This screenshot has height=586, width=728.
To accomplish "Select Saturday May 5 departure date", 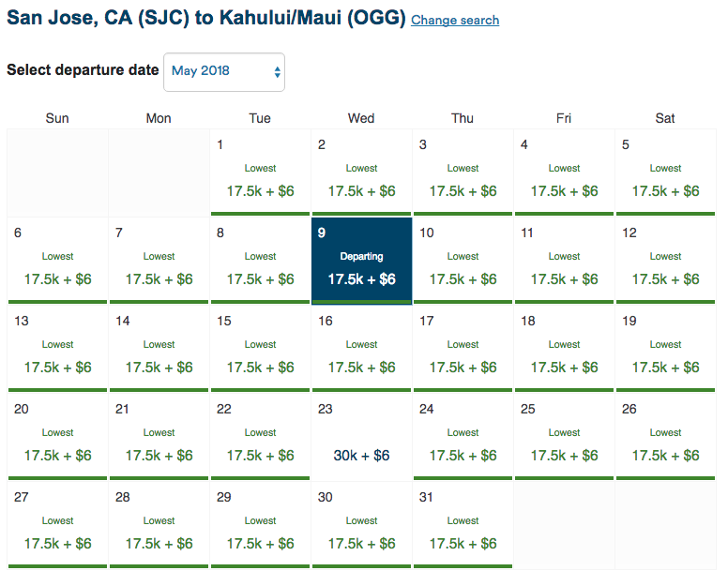I will 665,178.
